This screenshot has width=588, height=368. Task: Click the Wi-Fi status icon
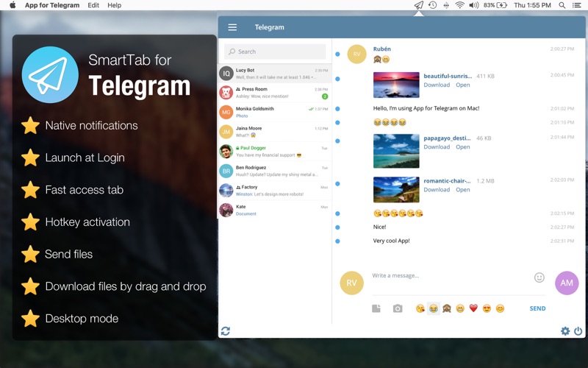point(459,5)
